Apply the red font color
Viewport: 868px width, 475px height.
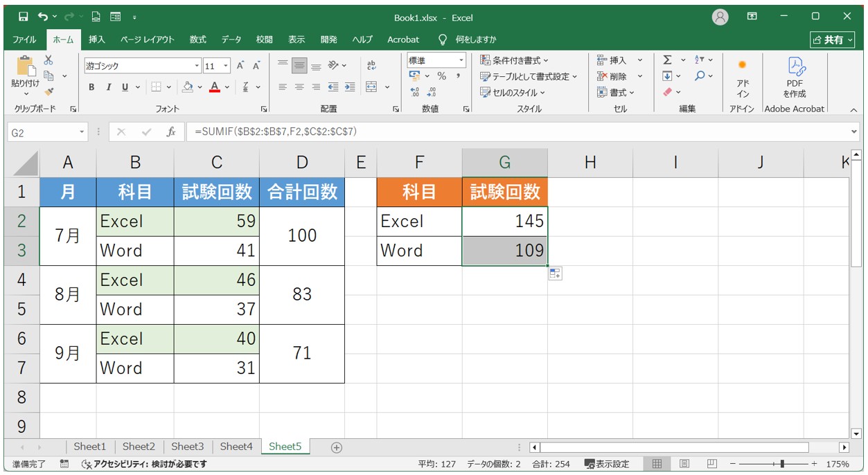214,87
